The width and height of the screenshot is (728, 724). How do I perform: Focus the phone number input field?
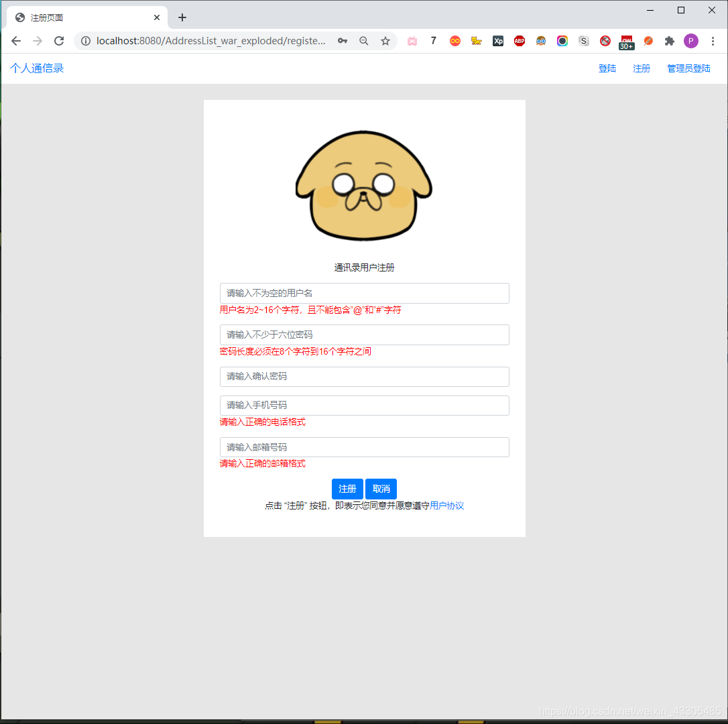point(365,406)
